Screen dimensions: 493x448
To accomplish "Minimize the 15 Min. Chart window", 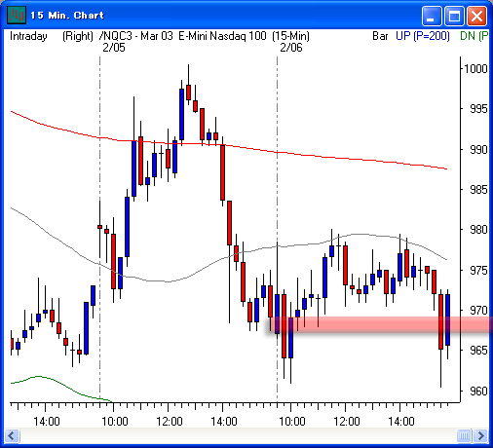I will click(432, 16).
